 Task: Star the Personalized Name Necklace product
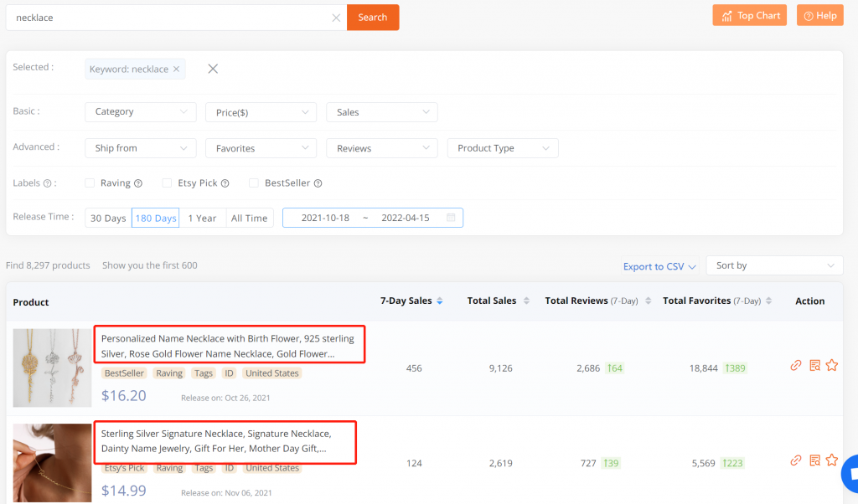coord(832,365)
